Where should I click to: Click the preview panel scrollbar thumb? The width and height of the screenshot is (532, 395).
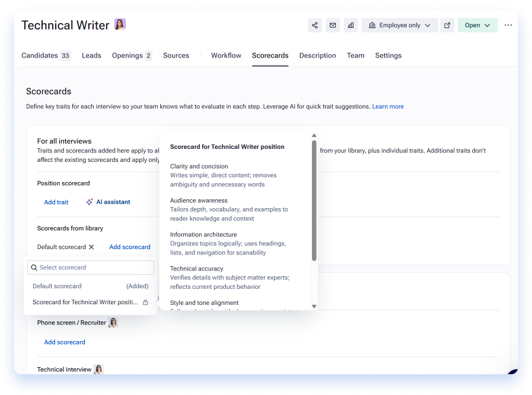pos(314,200)
